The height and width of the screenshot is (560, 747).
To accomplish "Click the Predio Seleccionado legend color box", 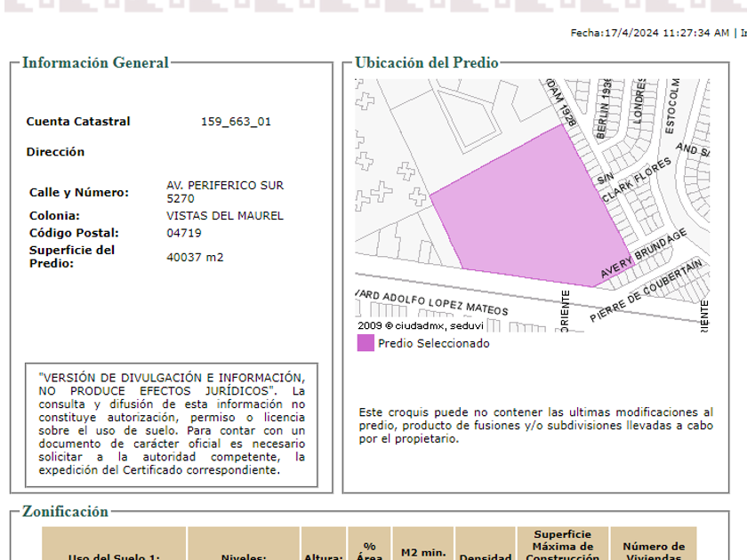I will [x=365, y=343].
